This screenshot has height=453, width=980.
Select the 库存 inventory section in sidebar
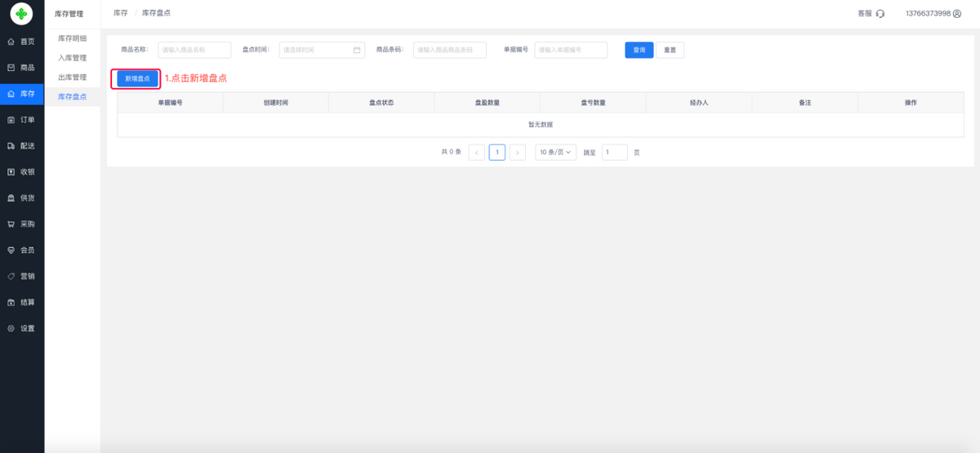21,94
